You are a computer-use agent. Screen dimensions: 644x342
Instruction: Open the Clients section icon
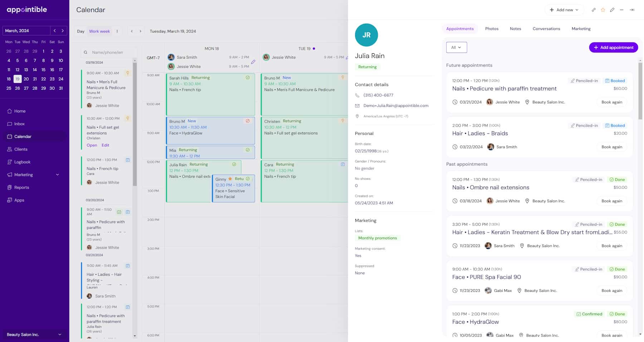click(x=9, y=149)
